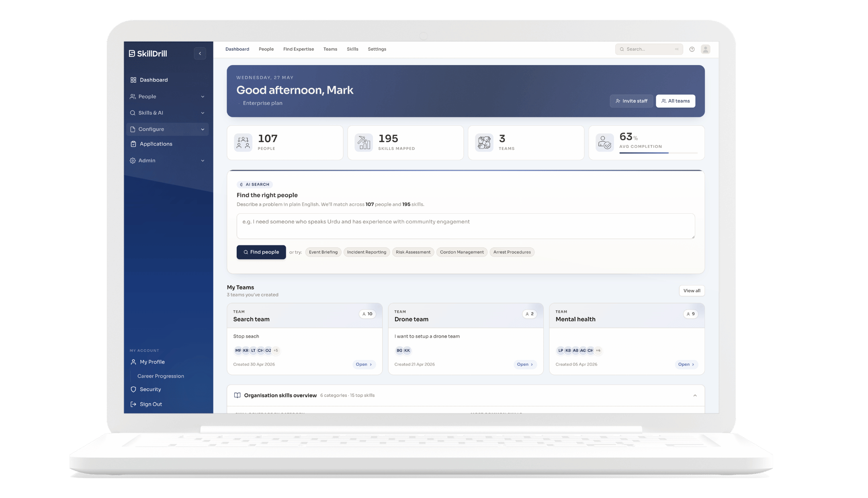The height and width of the screenshot is (498, 868).
Task: Open the People tab in top navigation
Action: pos(266,49)
